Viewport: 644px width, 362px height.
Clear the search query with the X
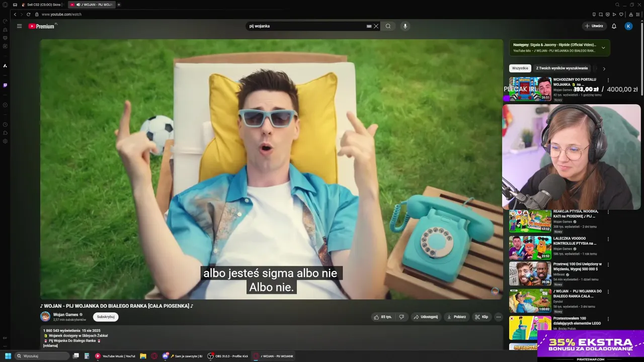[376, 26]
